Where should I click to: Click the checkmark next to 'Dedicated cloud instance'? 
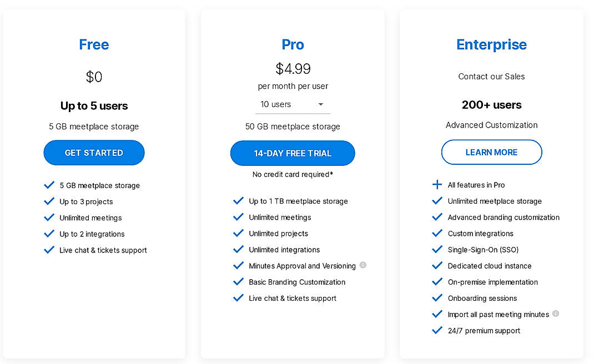437,266
